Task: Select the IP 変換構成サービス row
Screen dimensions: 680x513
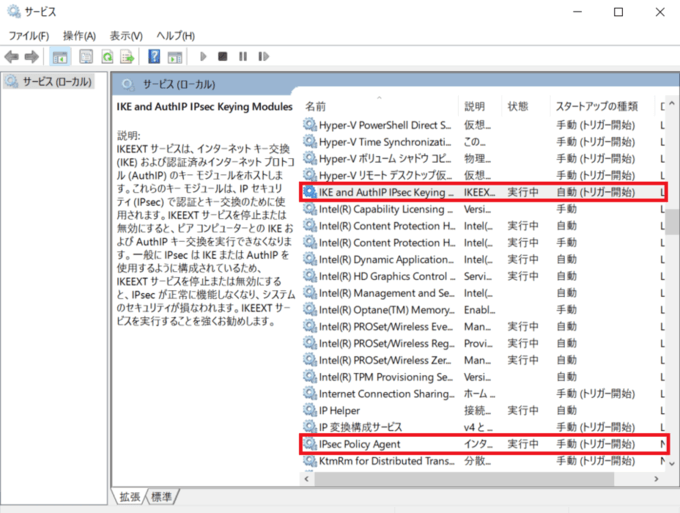Action: click(483, 427)
